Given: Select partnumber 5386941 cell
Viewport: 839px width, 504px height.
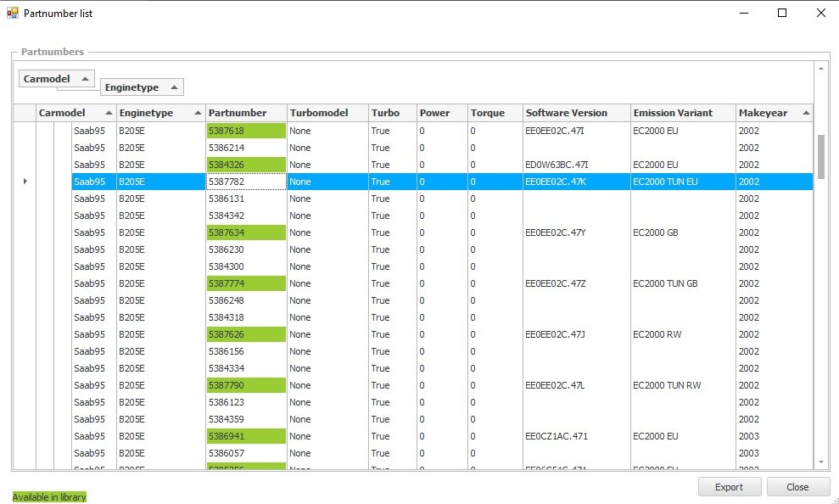Looking at the screenshot, I should point(246,436).
